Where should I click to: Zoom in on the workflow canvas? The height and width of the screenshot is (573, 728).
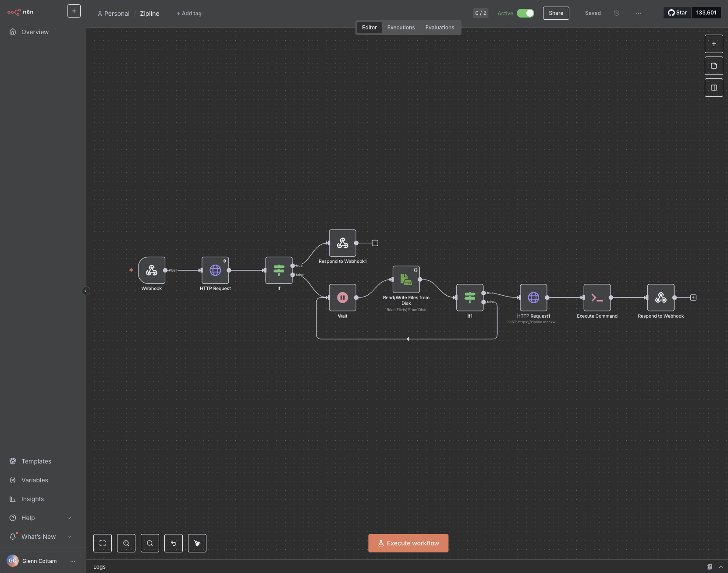point(126,543)
